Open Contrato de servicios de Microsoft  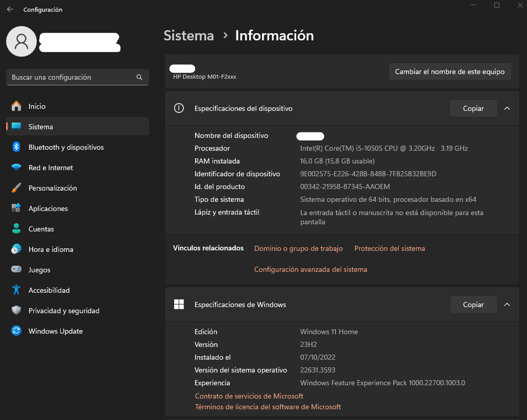pyautogui.click(x=249, y=396)
